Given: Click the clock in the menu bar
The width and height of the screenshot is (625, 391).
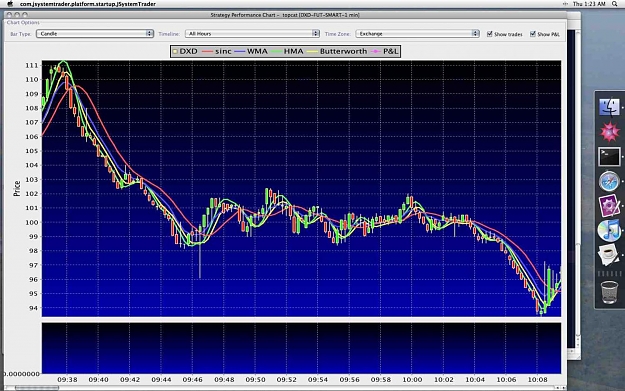Looking at the screenshot, I should (589, 4).
